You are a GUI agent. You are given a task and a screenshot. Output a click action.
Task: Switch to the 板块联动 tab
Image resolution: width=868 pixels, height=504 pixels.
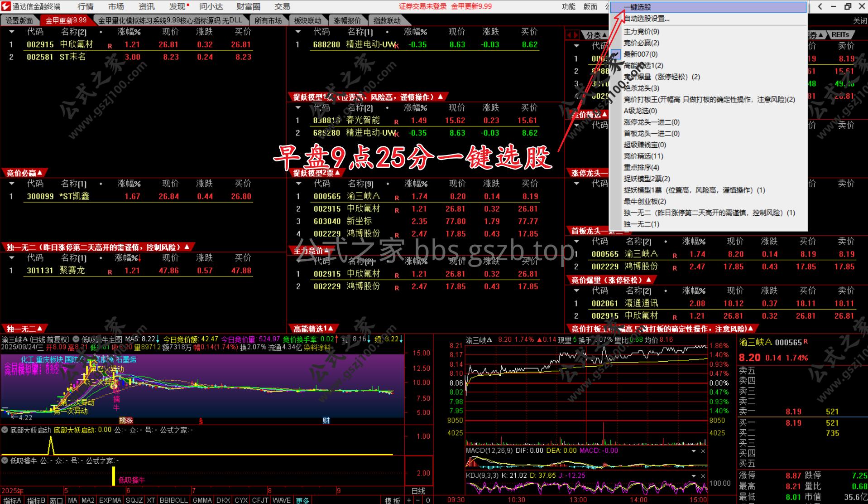307,20
